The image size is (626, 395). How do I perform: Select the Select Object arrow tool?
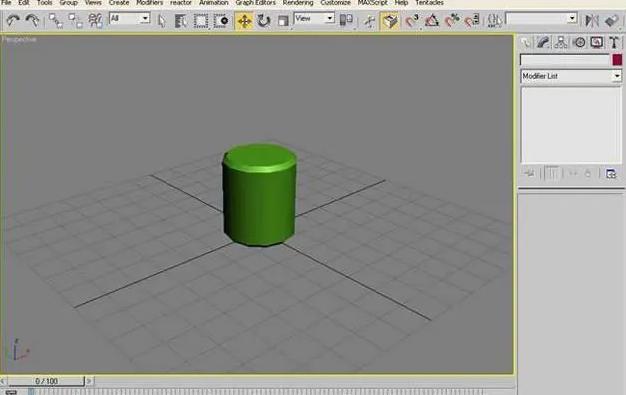[162, 21]
